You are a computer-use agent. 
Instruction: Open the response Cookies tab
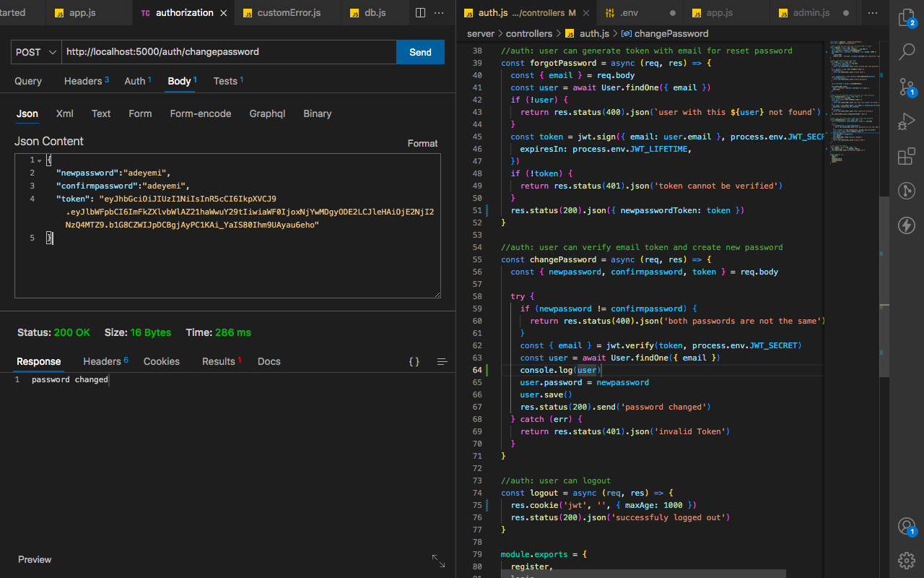click(162, 361)
